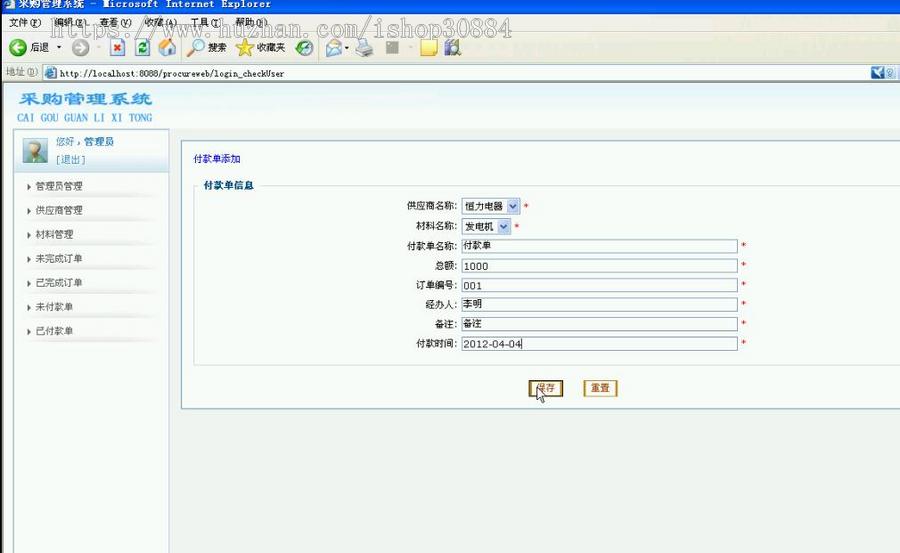900x553 pixels.
Task: Refresh the page using green arrows icon
Action: tap(142, 48)
